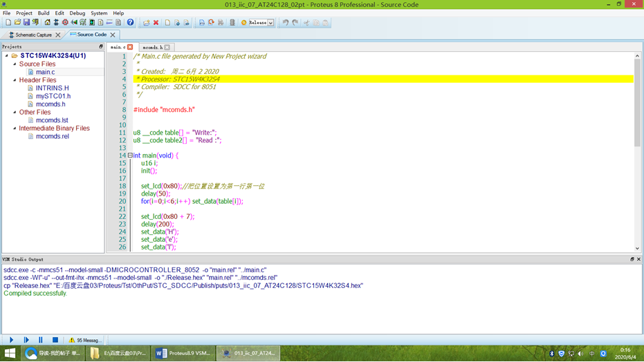Pause the simulation

pos(41,340)
